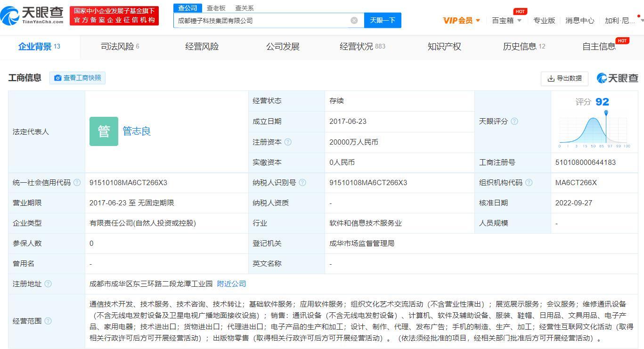
Task: Click 导出数据 button
Action: [564, 78]
